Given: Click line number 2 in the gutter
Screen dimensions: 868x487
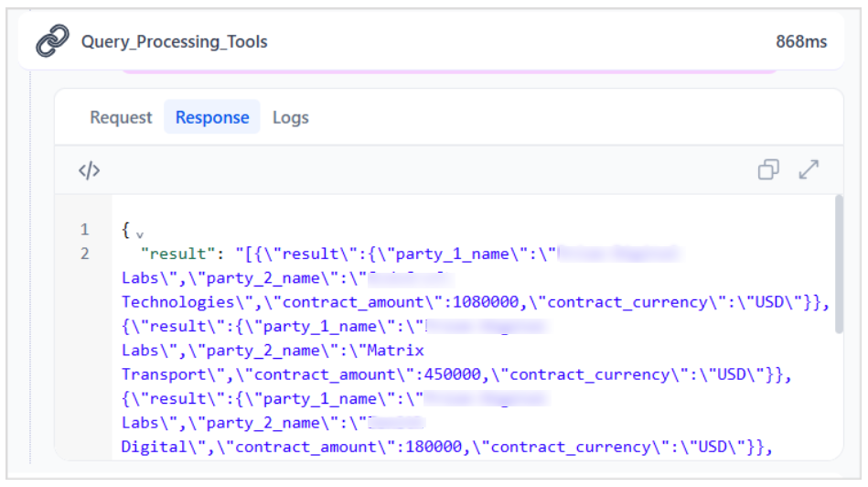Looking at the screenshot, I should click(85, 254).
